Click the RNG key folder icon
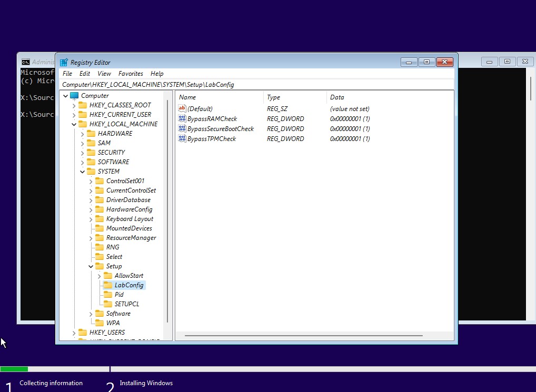 coord(99,247)
